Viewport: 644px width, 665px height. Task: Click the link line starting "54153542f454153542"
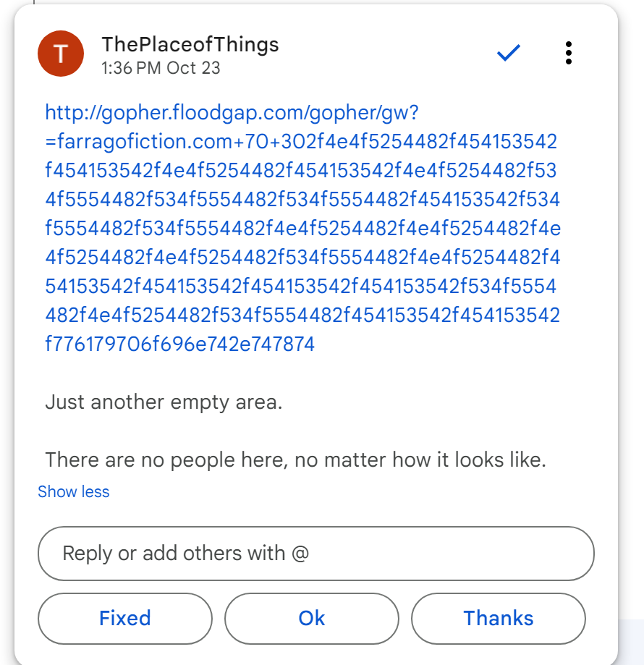(301, 286)
